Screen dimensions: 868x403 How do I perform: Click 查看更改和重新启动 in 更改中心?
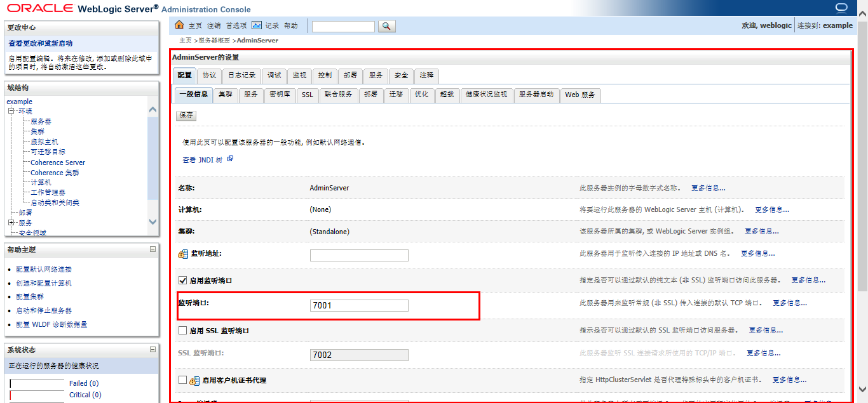41,43
